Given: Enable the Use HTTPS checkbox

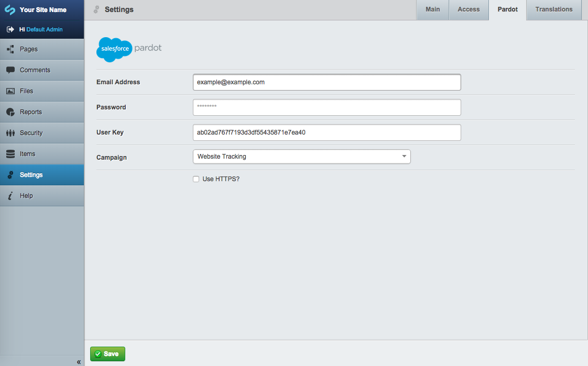Looking at the screenshot, I should pos(196,179).
